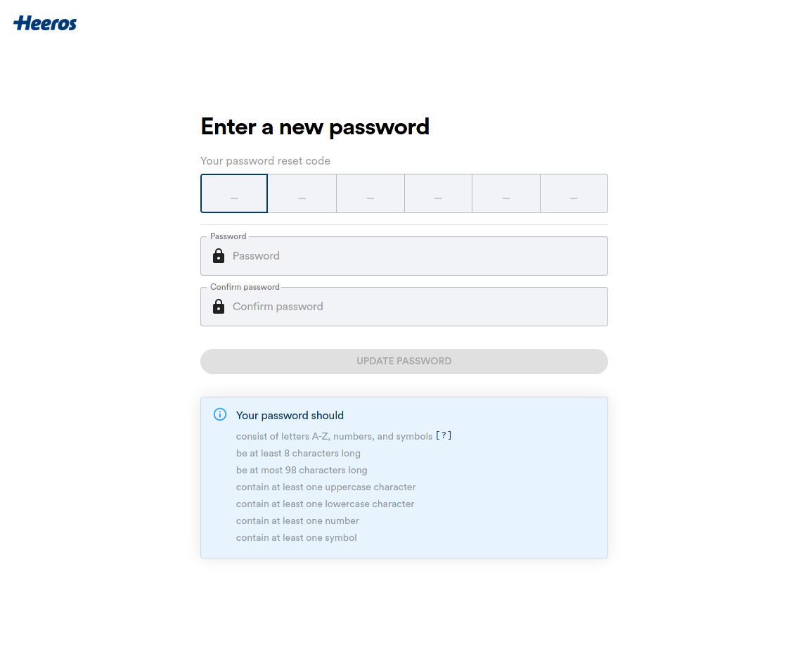Focus the fourth reset code digit box
Screen dimensions: 812x652
click(x=438, y=193)
